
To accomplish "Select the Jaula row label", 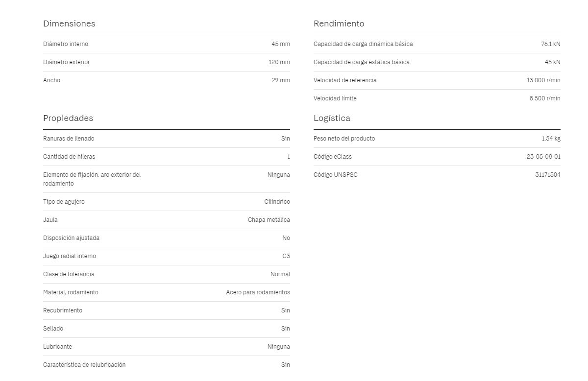I will pyautogui.click(x=50, y=220).
